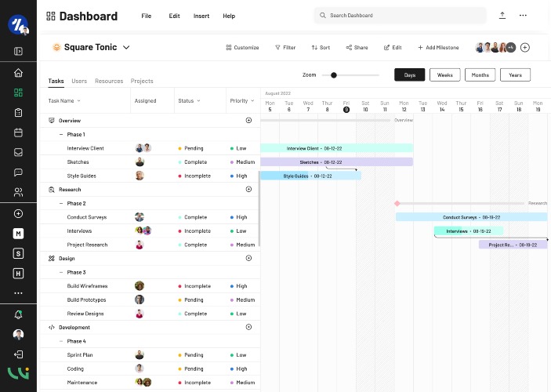This screenshot has width=551, height=392.
Task: Open the calendar icon in sidebar
Action: click(18, 132)
